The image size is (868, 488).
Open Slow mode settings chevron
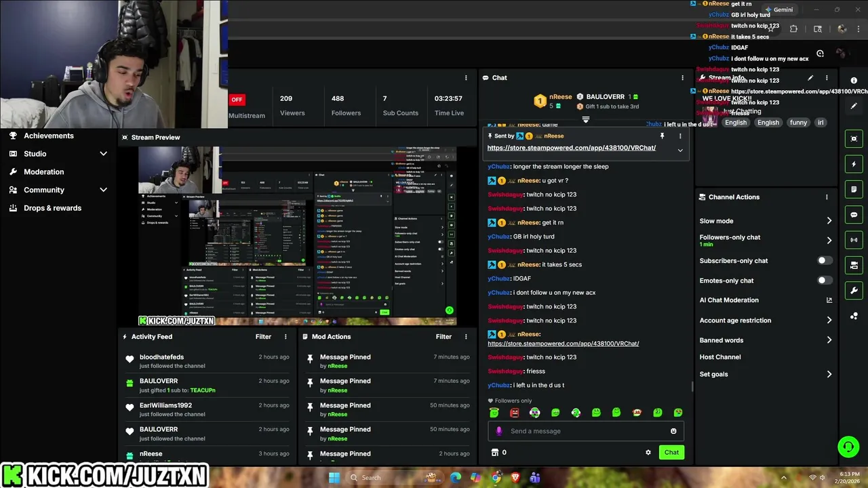coord(829,221)
